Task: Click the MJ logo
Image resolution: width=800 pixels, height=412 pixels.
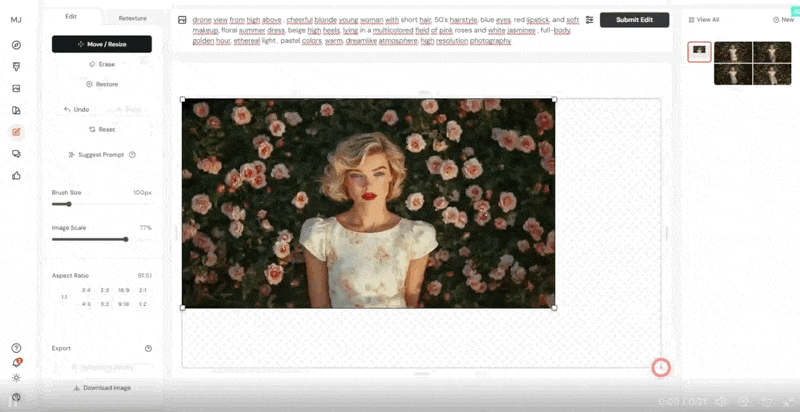Action: pos(16,20)
